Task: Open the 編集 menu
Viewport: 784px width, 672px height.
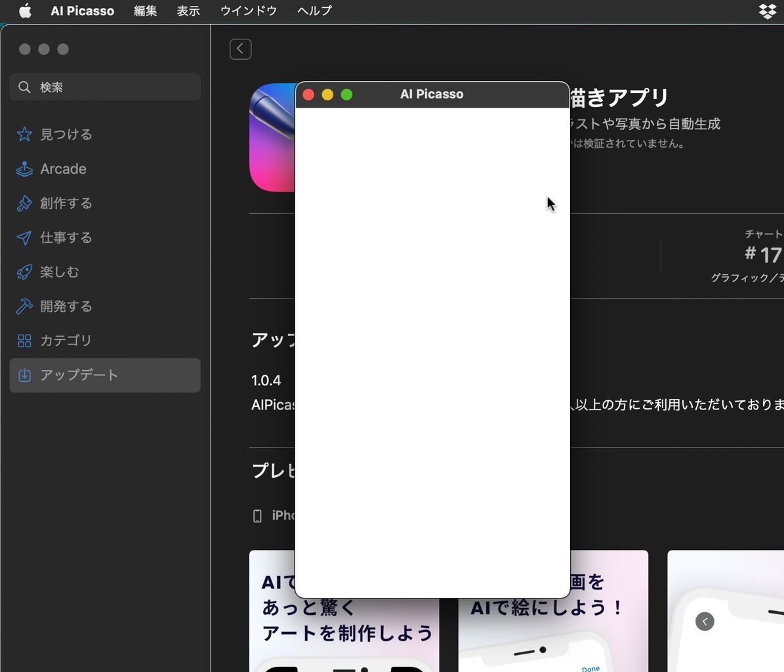Action: tap(146, 10)
